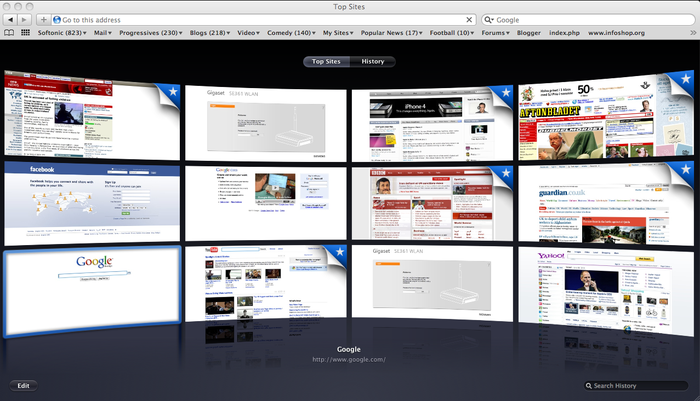Open the bookmarks book icon
Viewport: 700px width, 401px height.
pyautogui.click(x=9, y=33)
